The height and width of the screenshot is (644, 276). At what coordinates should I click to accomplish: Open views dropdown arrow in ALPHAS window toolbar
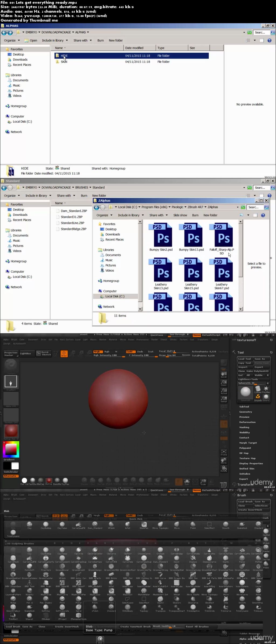255,40
